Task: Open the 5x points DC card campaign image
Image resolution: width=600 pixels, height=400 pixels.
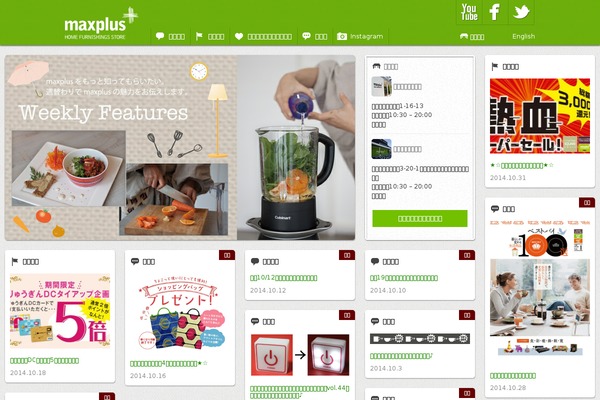Action: pyautogui.click(x=60, y=311)
